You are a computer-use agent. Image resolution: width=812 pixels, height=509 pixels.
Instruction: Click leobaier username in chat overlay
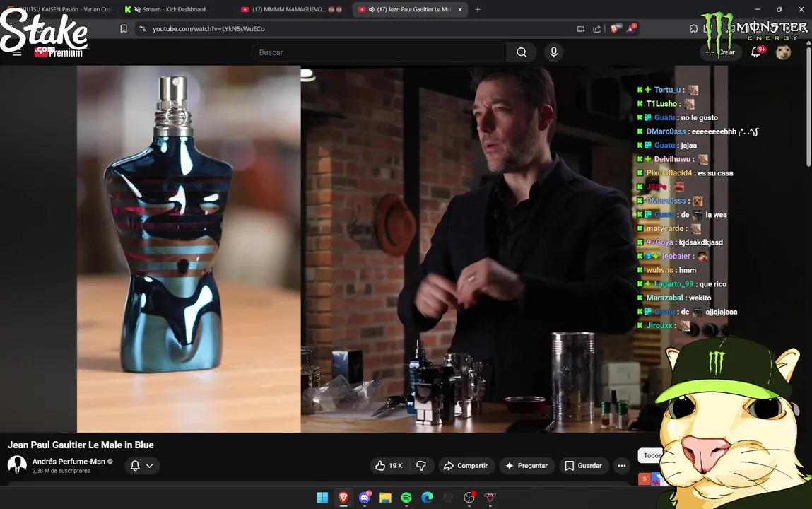(676, 256)
